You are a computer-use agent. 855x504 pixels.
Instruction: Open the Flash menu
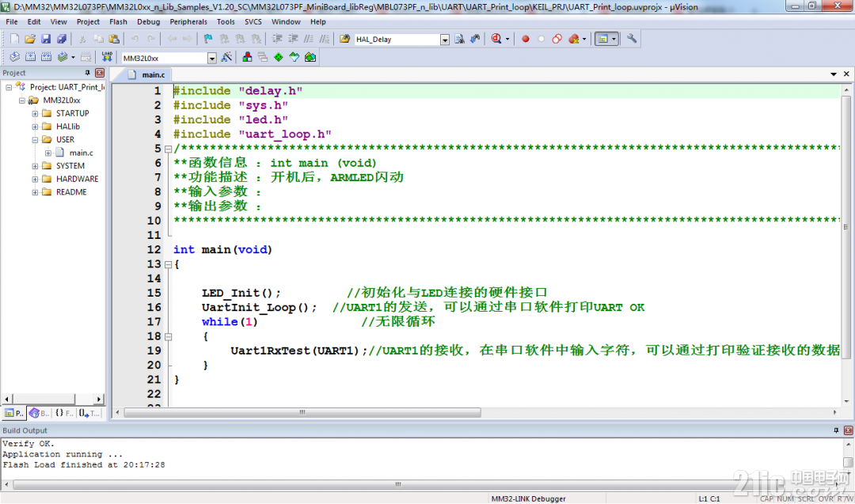(118, 22)
